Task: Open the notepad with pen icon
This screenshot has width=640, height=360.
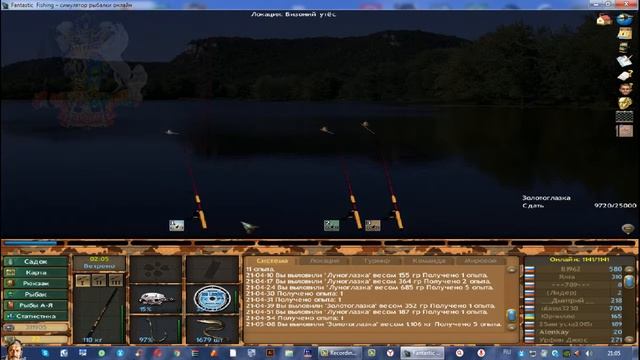Action: coord(624,61)
